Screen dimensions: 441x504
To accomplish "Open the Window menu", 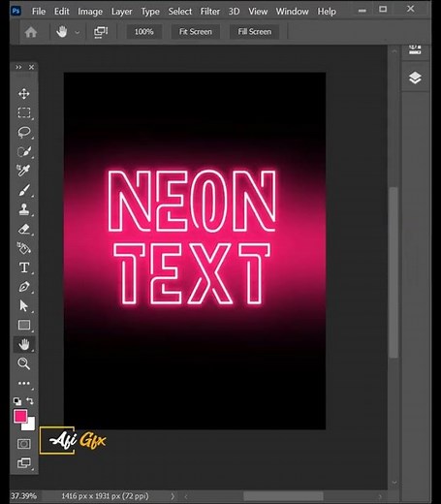I will click(x=292, y=12).
